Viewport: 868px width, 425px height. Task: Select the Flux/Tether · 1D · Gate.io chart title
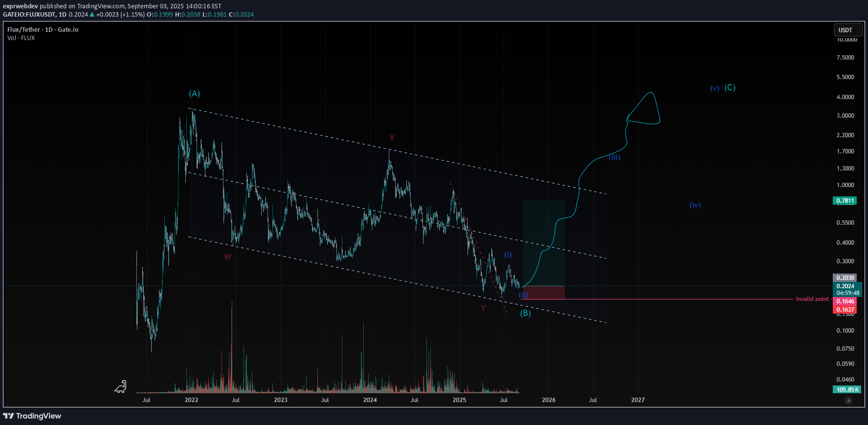[x=43, y=29]
